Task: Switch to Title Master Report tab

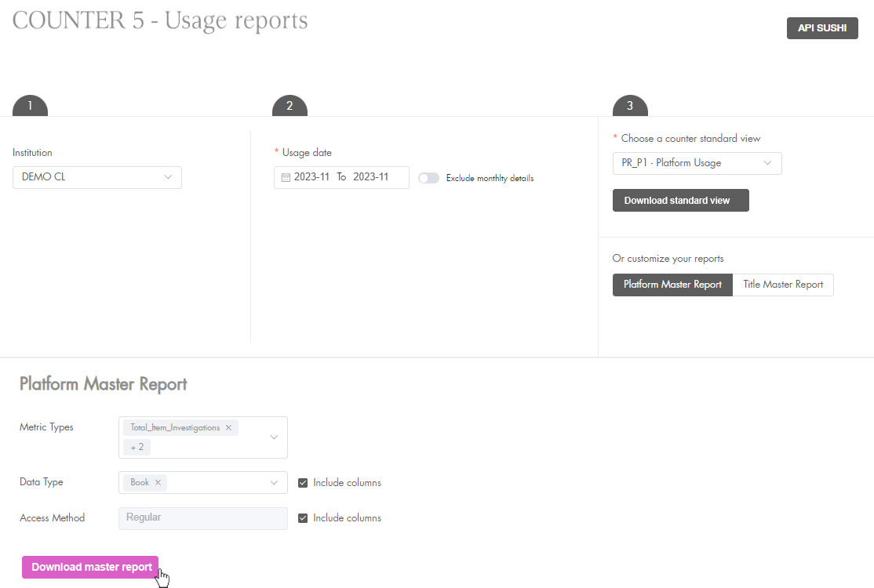Action: tap(782, 285)
